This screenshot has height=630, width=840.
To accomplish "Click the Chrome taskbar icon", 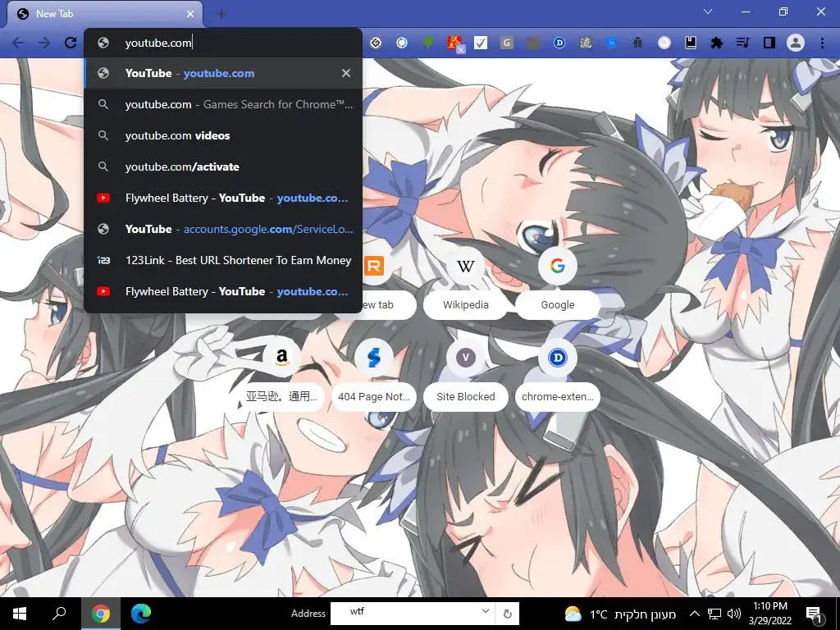I will tap(100, 614).
